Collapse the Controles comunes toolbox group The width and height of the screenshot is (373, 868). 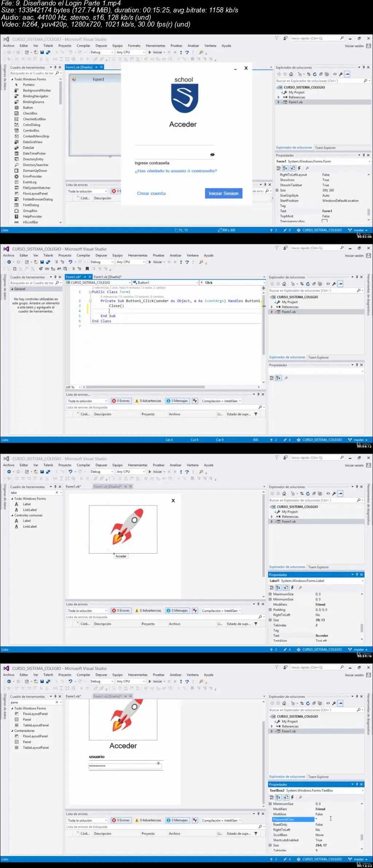pyautogui.click(x=12, y=515)
